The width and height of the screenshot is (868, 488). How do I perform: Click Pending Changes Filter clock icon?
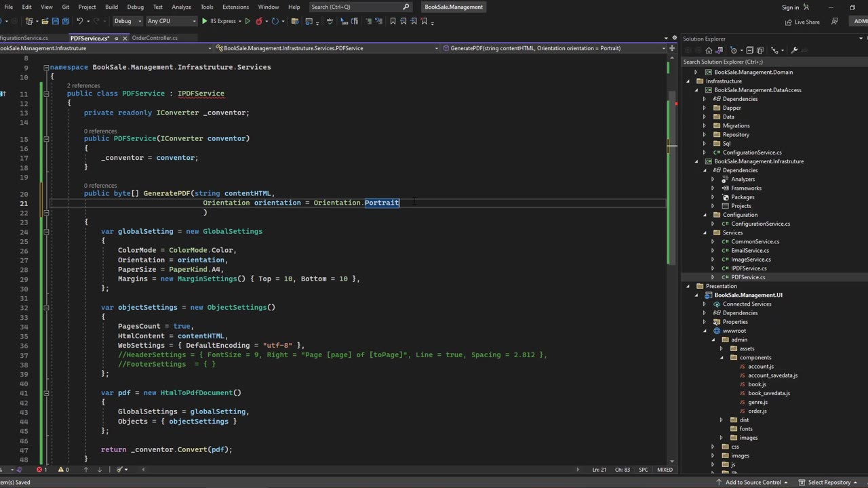pyautogui.click(x=734, y=50)
